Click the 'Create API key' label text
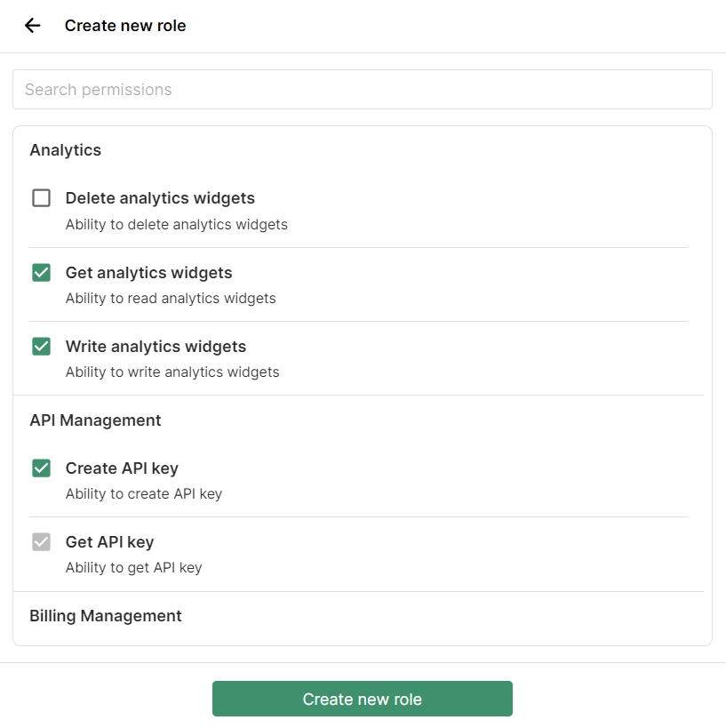The width and height of the screenshot is (726, 728). (x=122, y=468)
